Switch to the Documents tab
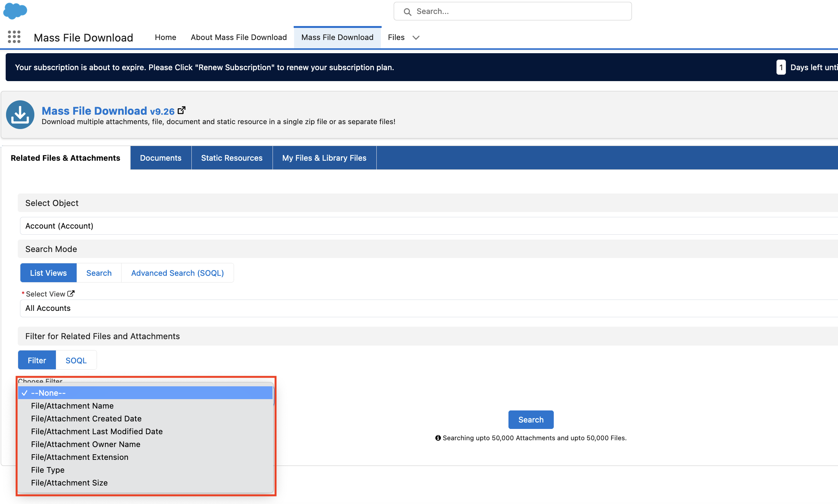The image size is (838, 504). coord(160,158)
